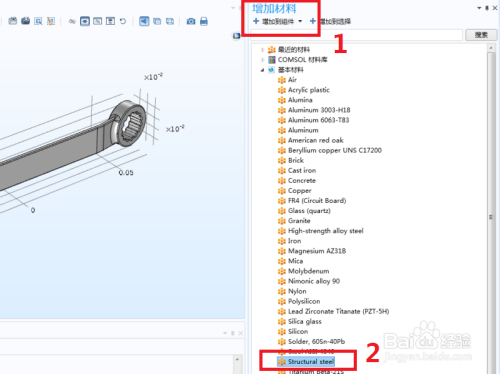Toggle the highlighted eye visibility icon
This screenshot has height=374, width=500.
pos(85,21)
